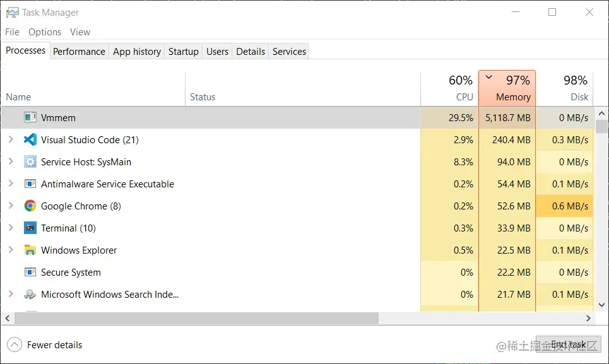Click the Microsoft Windows Search Indexer icon
This screenshot has height=364, width=609.
(30, 294)
